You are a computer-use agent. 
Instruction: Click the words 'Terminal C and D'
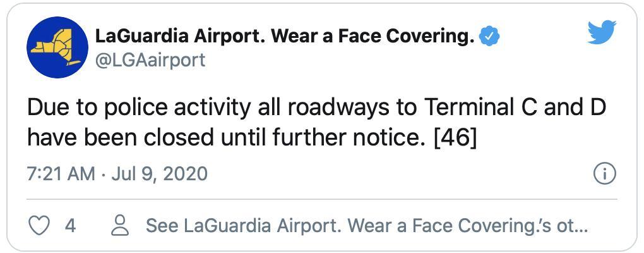[515, 108]
